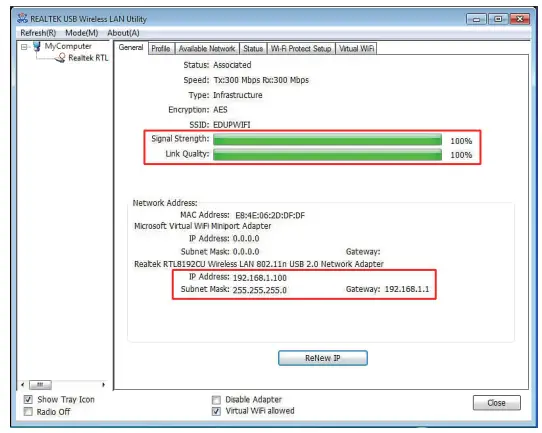Uncheck the Virtual WiFi allowed checkbox
Viewport: 542px width, 433px height.
[x=216, y=411]
